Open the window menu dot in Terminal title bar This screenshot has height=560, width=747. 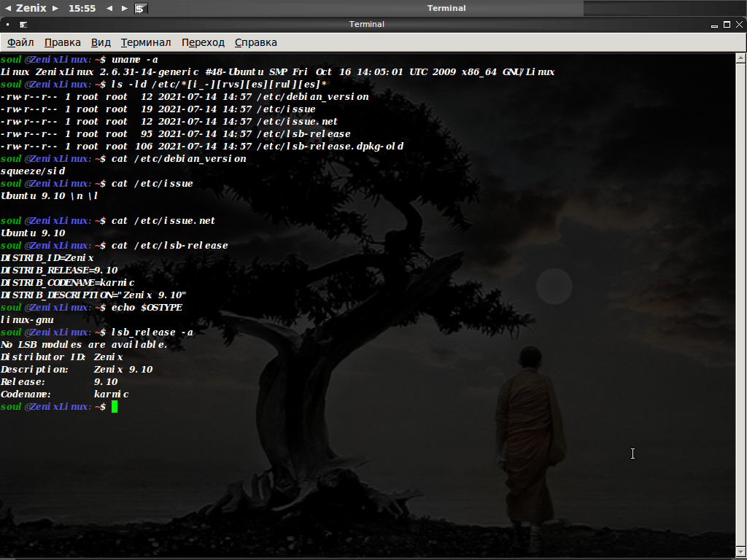click(7, 24)
